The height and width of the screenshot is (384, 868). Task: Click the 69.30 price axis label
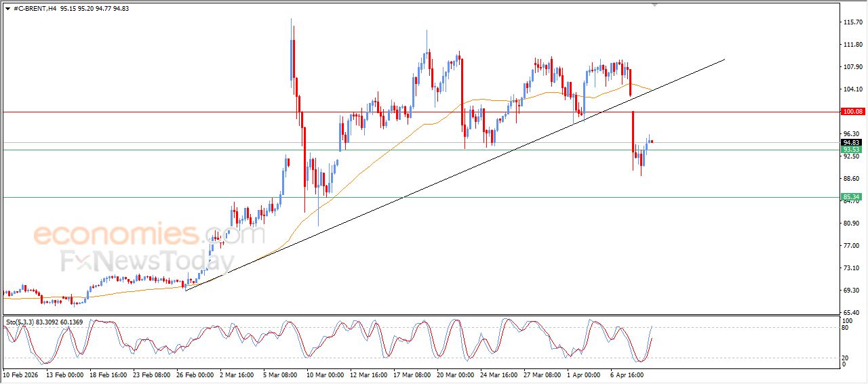tap(851, 291)
